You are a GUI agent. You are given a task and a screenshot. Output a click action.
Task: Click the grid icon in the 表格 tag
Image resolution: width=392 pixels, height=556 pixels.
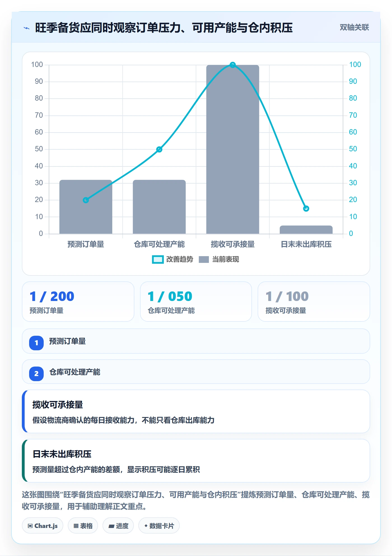(76, 526)
